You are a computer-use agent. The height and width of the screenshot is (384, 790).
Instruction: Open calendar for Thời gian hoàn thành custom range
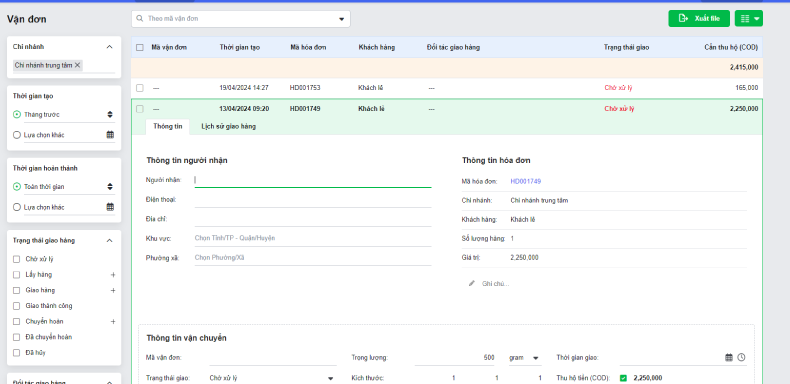click(110, 207)
